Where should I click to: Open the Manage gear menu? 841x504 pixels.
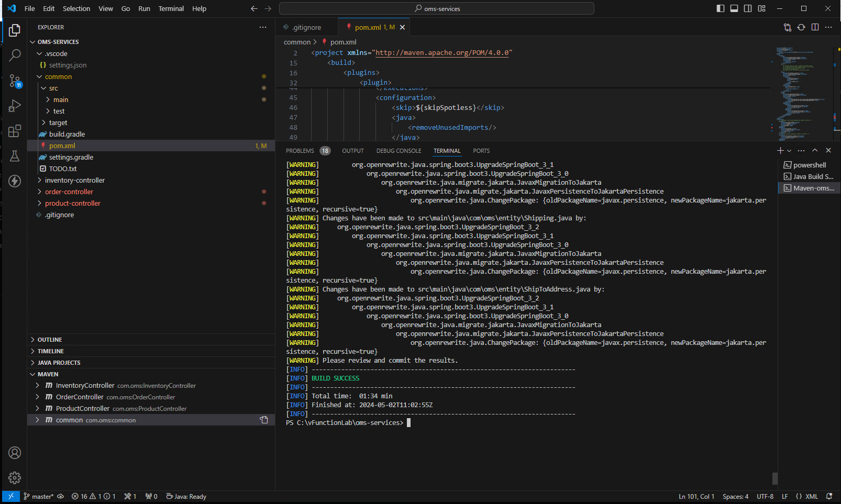[x=15, y=478]
